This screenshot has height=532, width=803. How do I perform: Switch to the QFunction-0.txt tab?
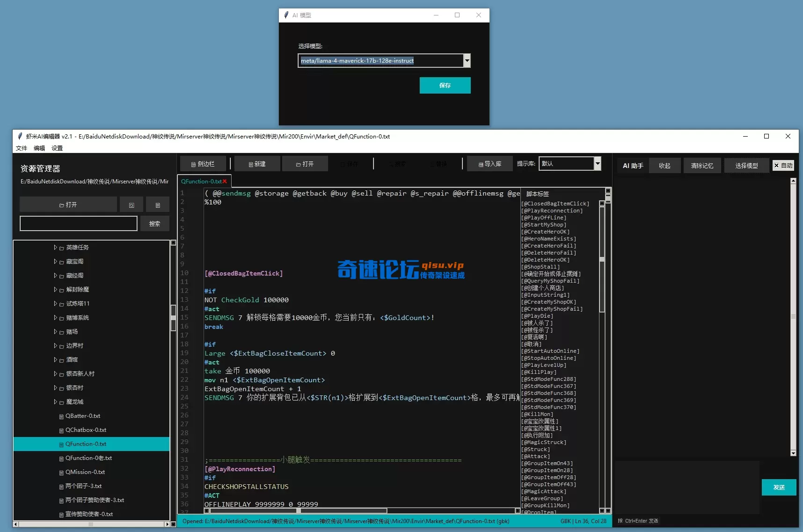pyautogui.click(x=200, y=181)
